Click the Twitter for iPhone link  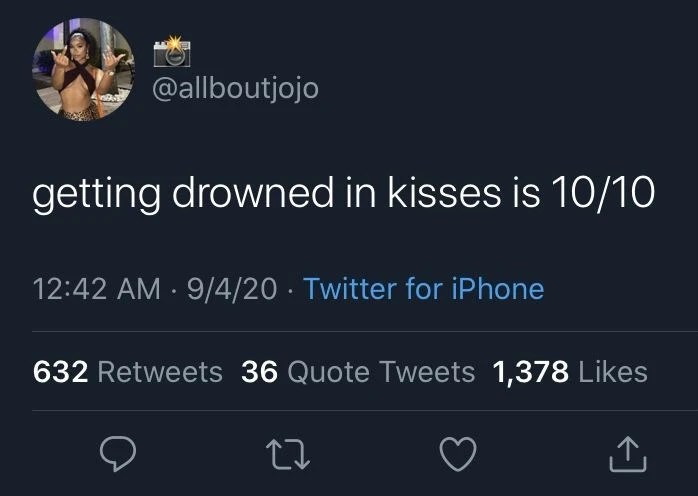click(x=423, y=289)
